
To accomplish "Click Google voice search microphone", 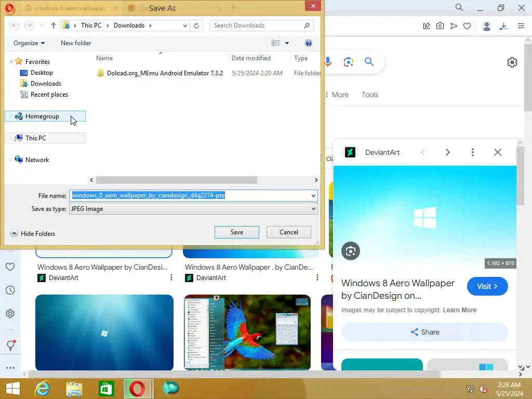I will 328,61.
